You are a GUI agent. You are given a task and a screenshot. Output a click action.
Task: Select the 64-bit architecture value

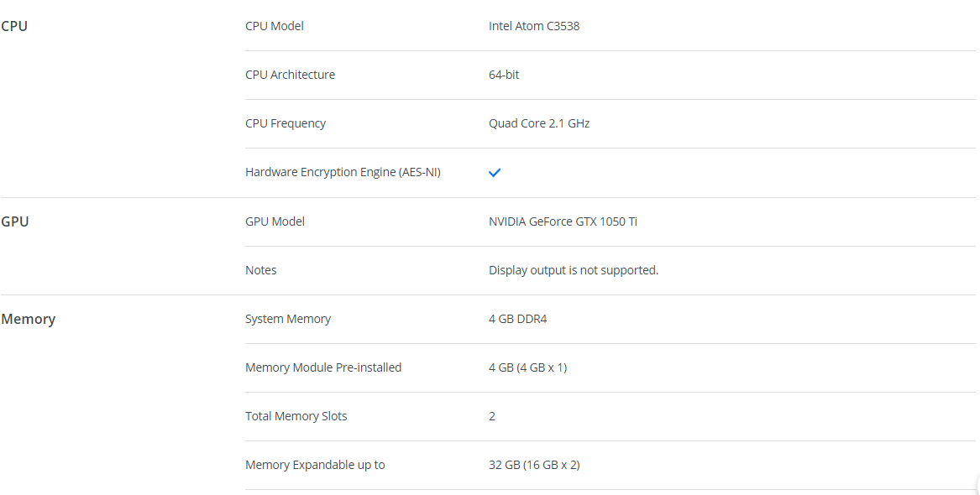tap(504, 75)
